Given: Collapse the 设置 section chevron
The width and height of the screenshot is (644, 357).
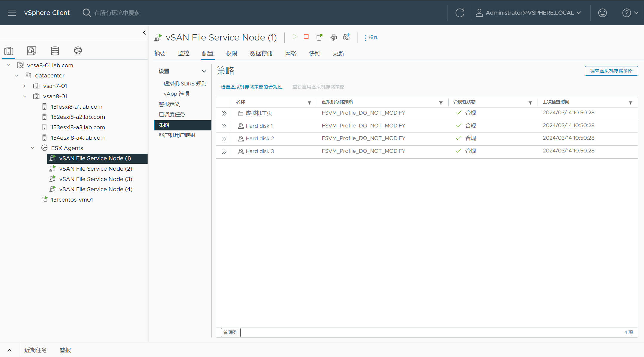Looking at the screenshot, I should pyautogui.click(x=204, y=71).
